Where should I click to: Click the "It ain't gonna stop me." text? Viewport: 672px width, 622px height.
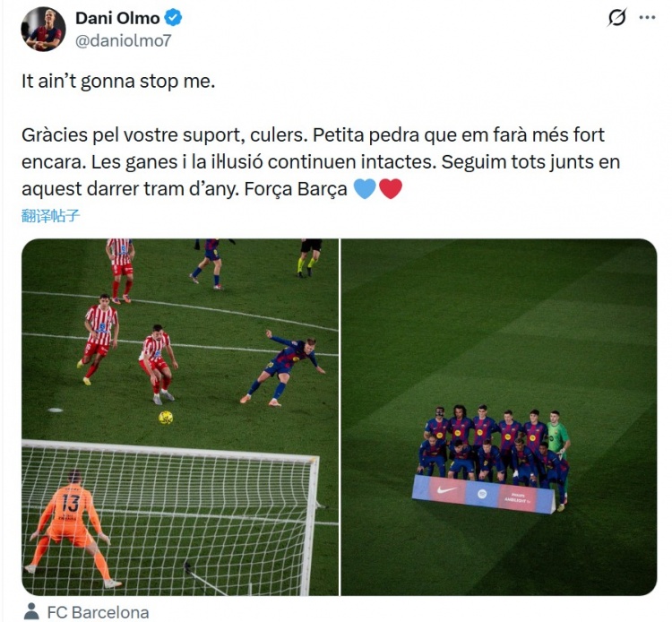pos(118,81)
